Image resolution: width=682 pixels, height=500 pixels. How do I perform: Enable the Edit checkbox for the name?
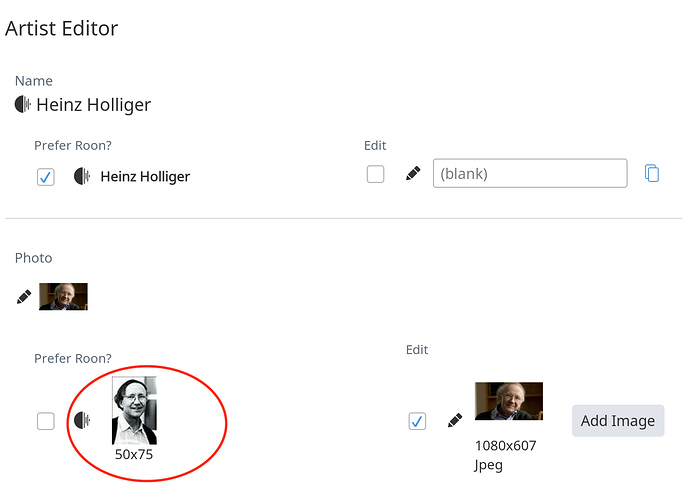tap(375, 174)
